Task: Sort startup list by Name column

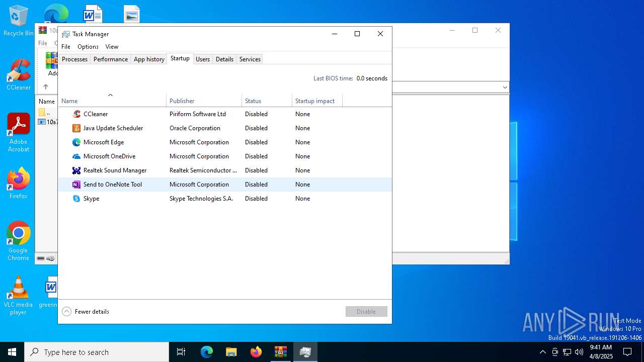Action: point(112,100)
